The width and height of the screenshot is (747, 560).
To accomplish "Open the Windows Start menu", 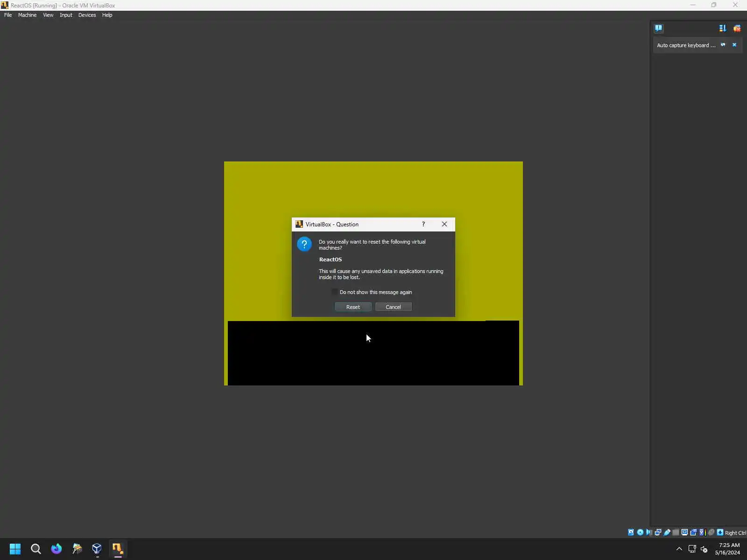I will pyautogui.click(x=15, y=549).
